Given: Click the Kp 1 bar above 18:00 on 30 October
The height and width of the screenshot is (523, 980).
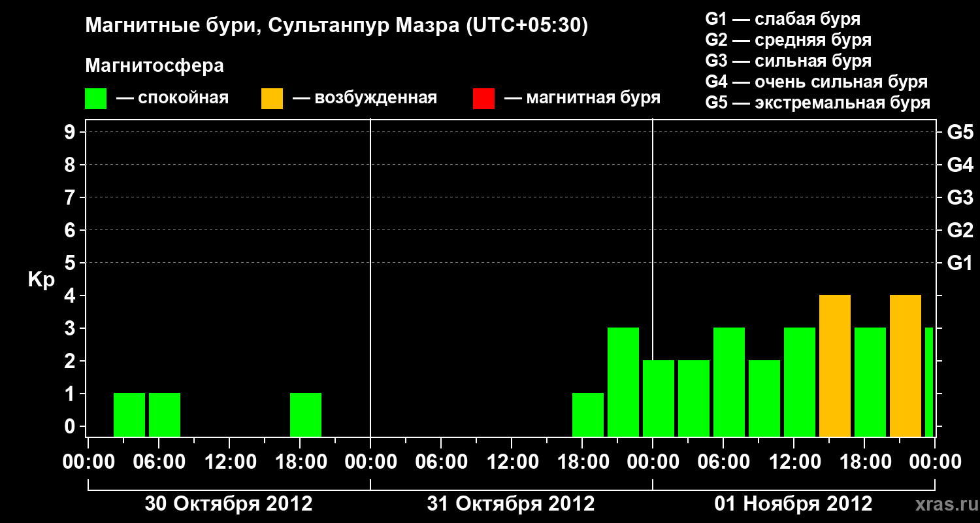Looking at the screenshot, I should 306,414.
